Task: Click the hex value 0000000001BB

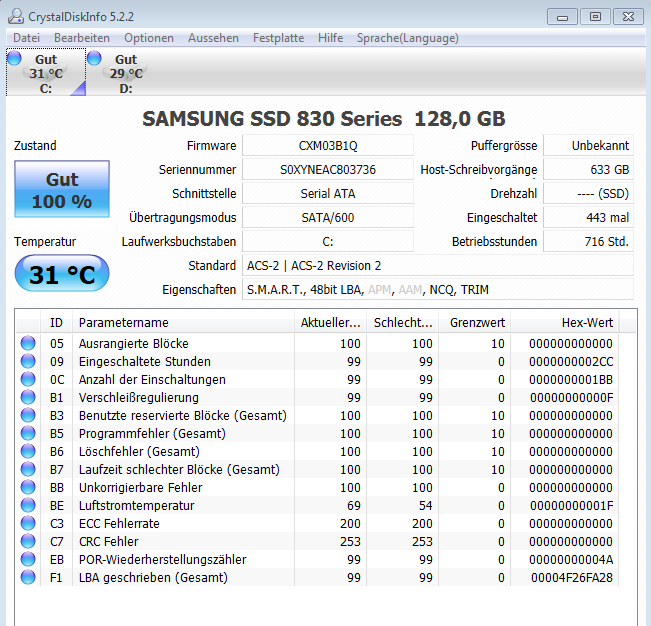Action: pyautogui.click(x=571, y=379)
